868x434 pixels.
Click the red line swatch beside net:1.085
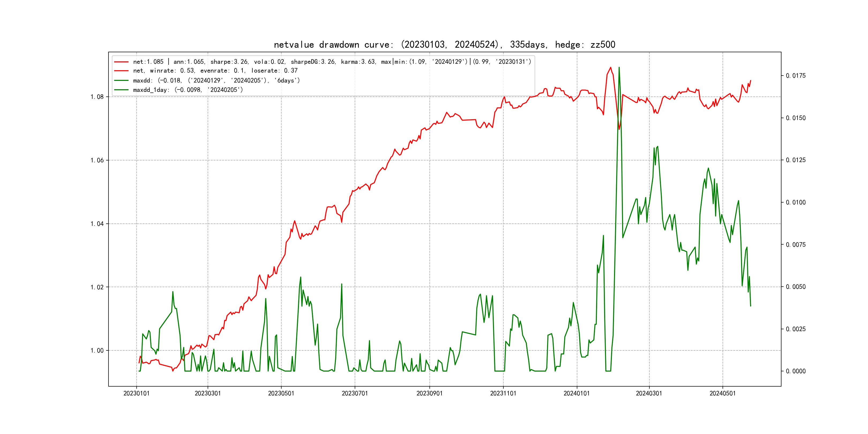(121, 62)
